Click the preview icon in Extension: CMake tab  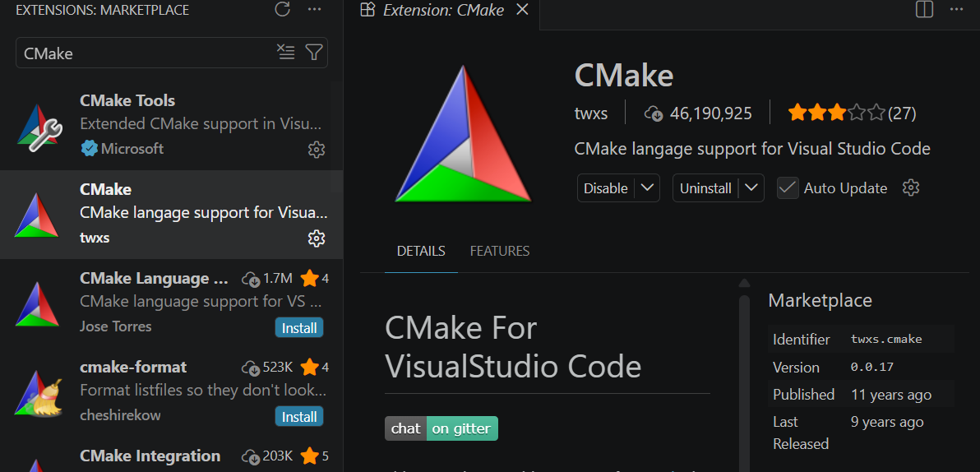pos(368,9)
